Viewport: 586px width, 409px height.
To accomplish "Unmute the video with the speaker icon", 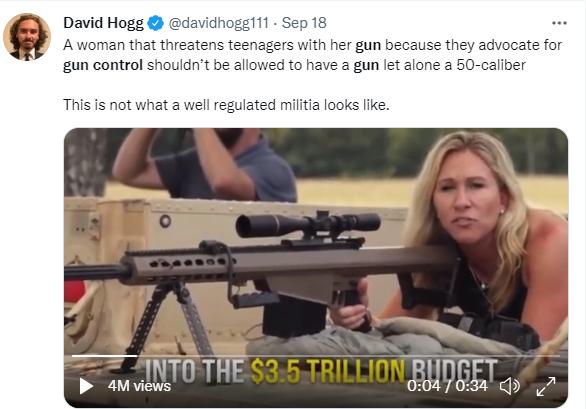I will pyautogui.click(x=510, y=386).
